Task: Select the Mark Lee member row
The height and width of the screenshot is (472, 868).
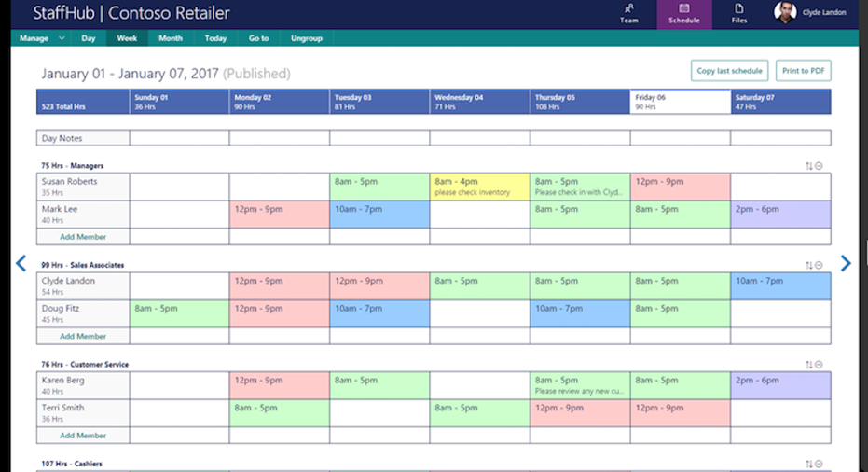Action: click(x=83, y=215)
